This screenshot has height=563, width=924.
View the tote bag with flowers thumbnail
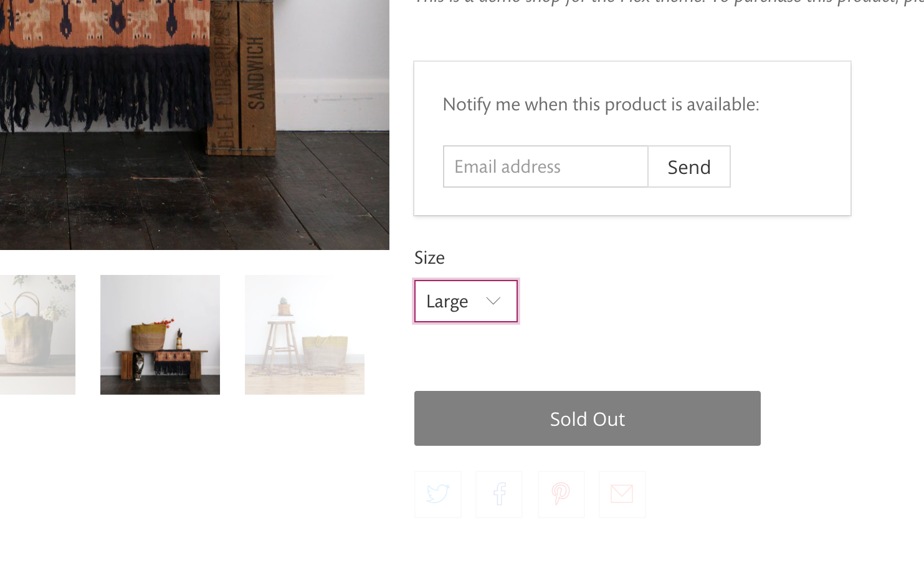(37, 335)
